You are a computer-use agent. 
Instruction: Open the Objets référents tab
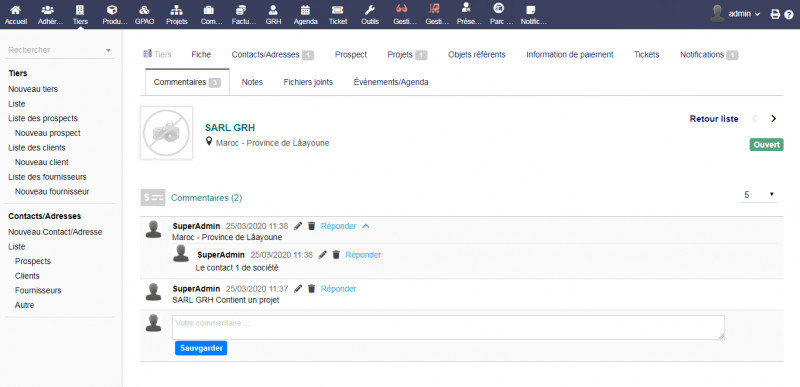pyautogui.click(x=477, y=55)
